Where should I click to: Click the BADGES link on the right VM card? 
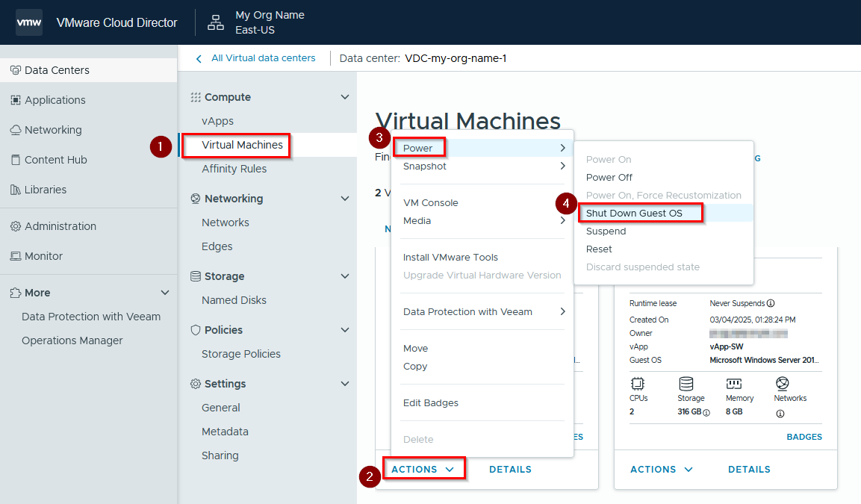coord(804,437)
